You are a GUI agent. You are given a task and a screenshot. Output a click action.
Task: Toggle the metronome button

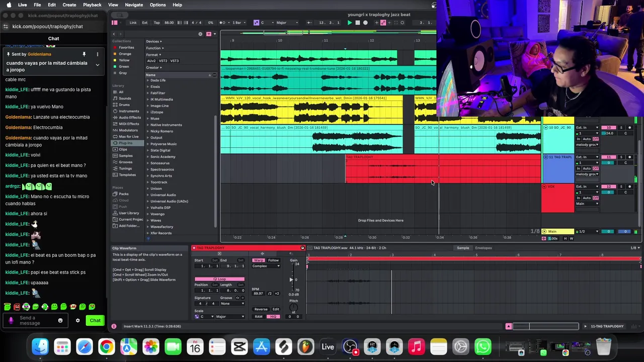click(x=222, y=23)
